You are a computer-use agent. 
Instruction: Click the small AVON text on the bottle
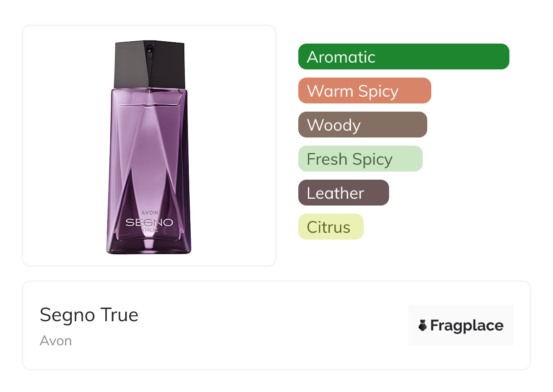[x=150, y=213]
